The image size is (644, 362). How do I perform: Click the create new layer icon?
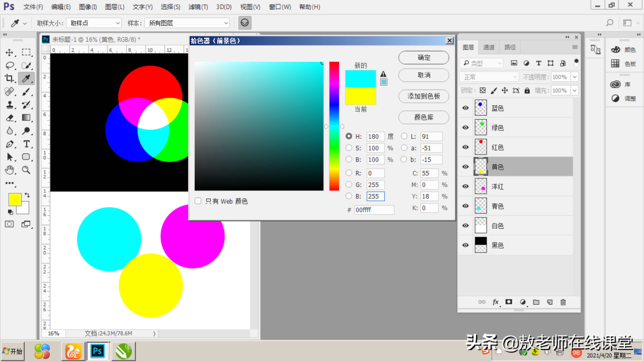[549, 302]
